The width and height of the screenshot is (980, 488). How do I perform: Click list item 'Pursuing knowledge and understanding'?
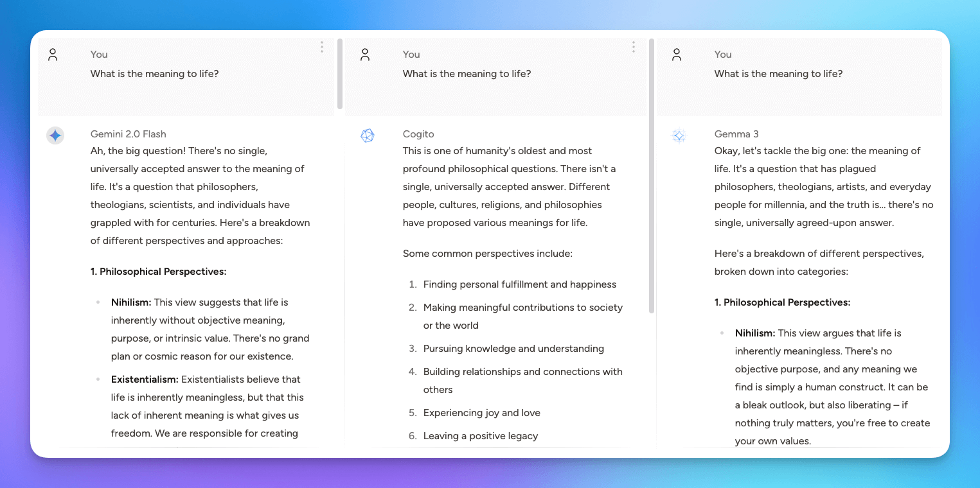point(513,349)
